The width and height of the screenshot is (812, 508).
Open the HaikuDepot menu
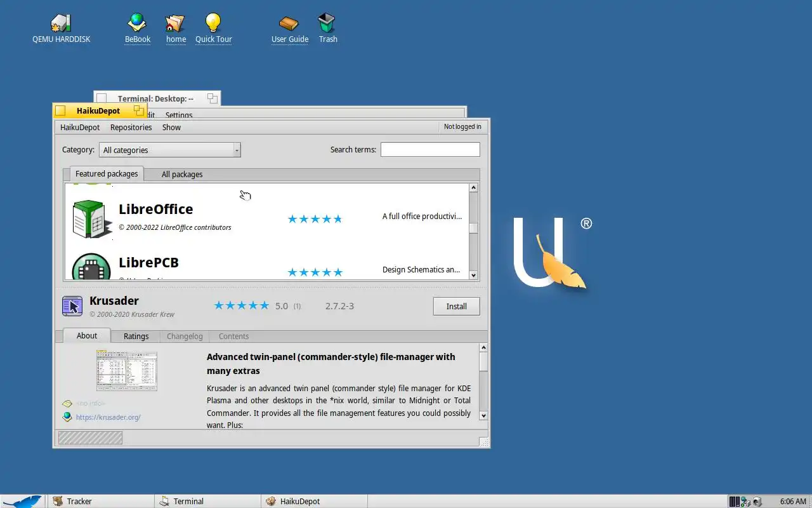click(x=80, y=127)
